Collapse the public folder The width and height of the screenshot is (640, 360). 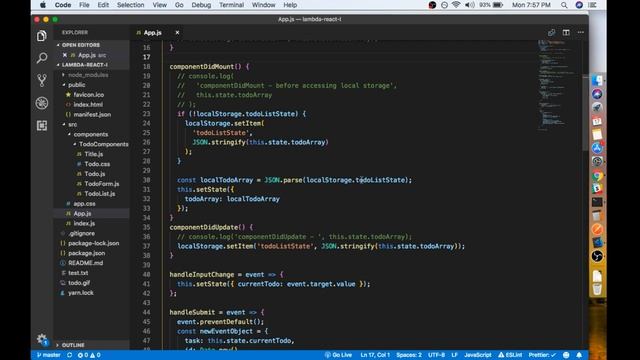[77, 85]
